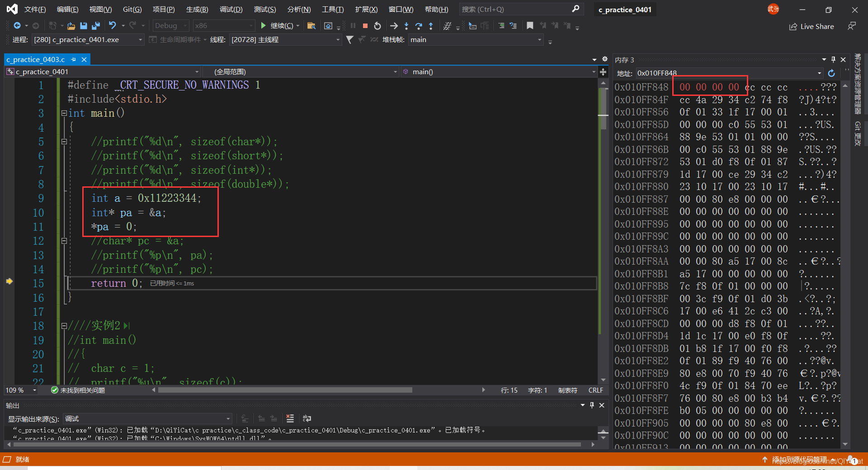The image size is (868, 470).
Task: Step Out with the up-arrow icon
Action: [431, 26]
